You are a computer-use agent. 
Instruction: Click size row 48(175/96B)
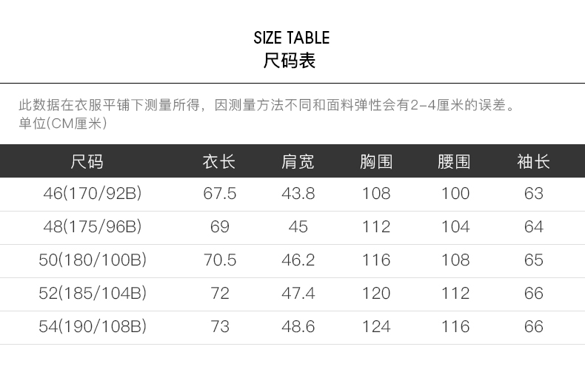point(292,228)
